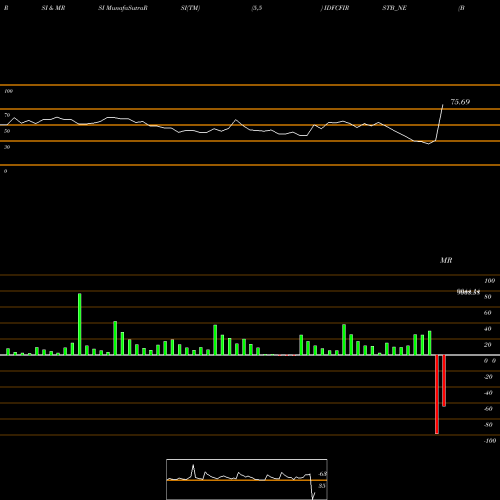The height and width of the screenshot is (500, 500).
Task: Click the '(5,5' parameter text in header
Action: (x=257, y=8)
